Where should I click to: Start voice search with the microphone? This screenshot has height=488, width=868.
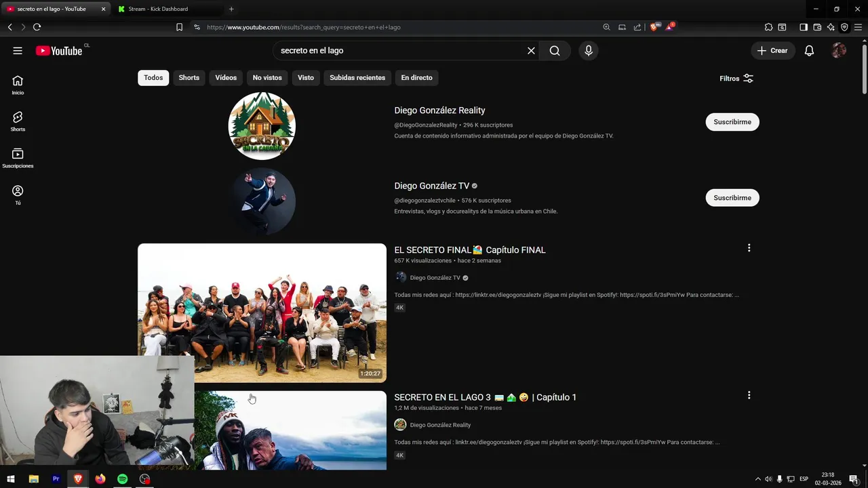589,51
